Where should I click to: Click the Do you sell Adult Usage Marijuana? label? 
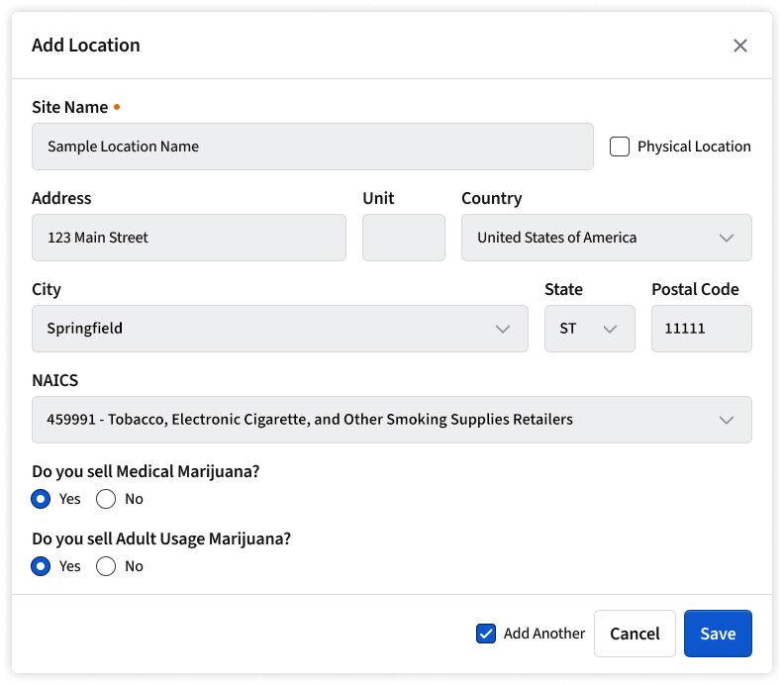point(161,539)
